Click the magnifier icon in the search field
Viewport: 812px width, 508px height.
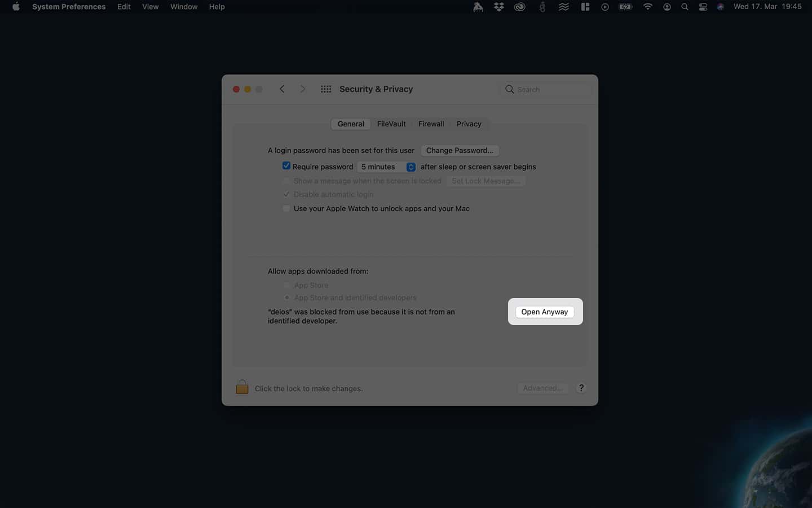(509, 89)
